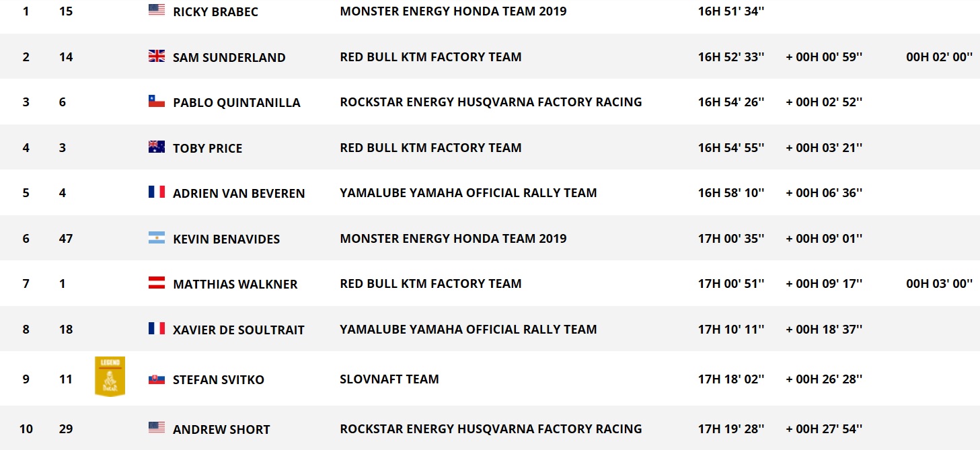
Task: Click the yellow Dakar Legend badge
Action: 110,376
